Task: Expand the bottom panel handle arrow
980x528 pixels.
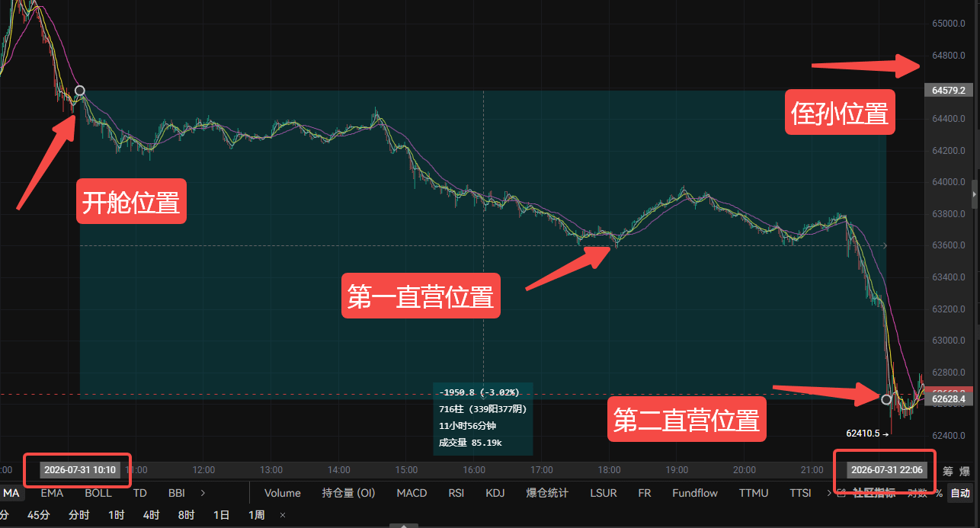Action: click(x=403, y=525)
